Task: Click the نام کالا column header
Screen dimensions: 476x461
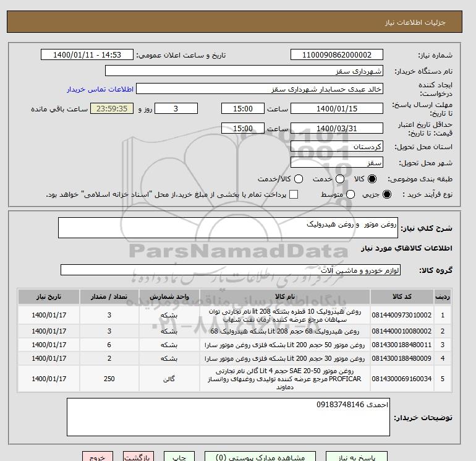Action: pos(285,296)
